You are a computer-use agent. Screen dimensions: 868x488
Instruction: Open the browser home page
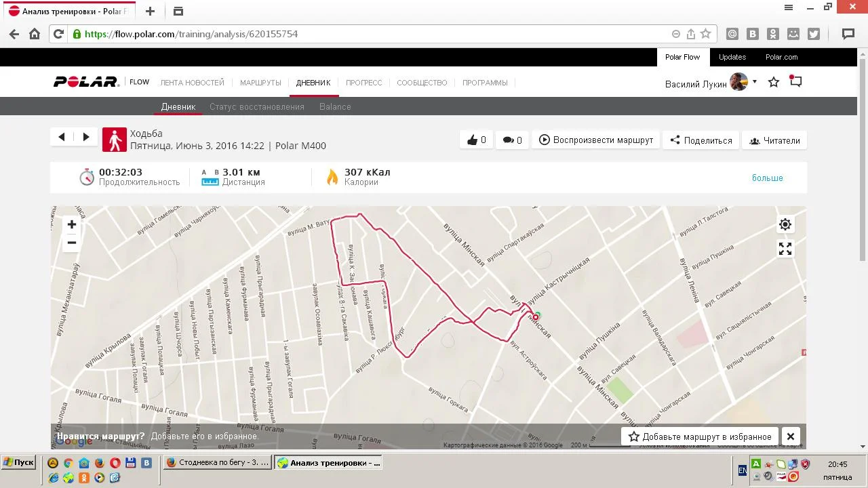pyautogui.click(x=35, y=34)
